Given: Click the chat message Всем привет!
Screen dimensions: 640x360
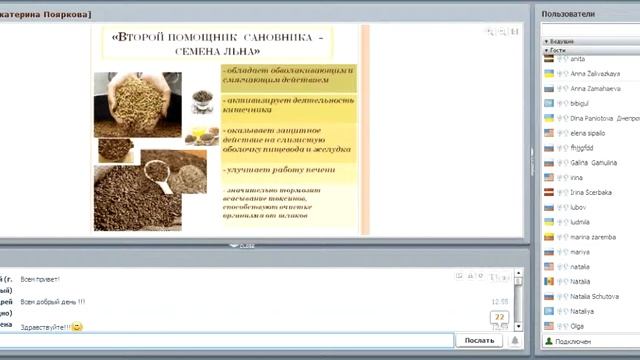Looking at the screenshot, I should [40, 279].
